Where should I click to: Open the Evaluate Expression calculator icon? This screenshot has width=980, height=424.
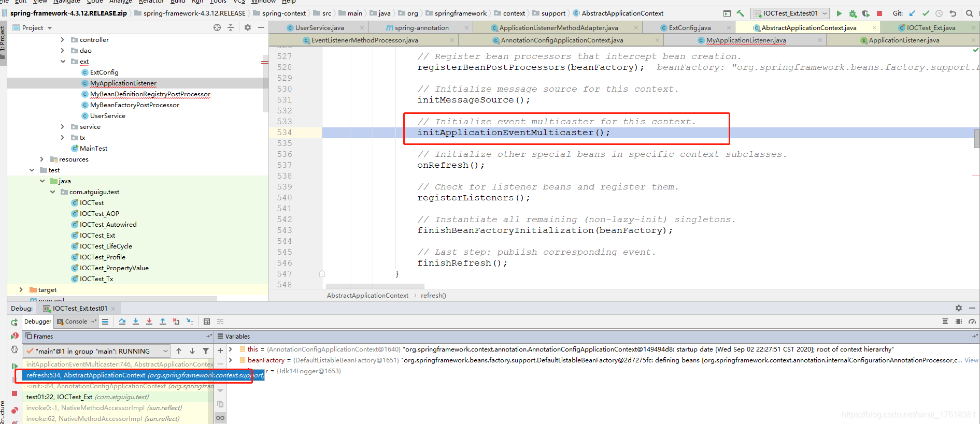click(x=207, y=321)
